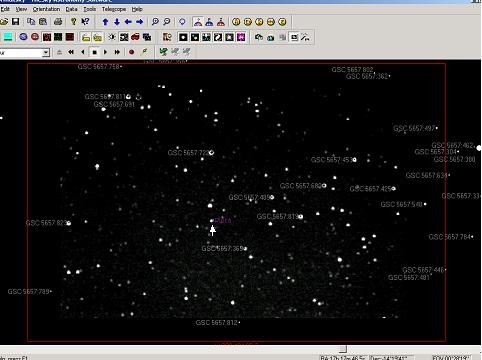This screenshot has width=482, height=360.
Task: Open the Telescope menu
Action: [x=114, y=9]
